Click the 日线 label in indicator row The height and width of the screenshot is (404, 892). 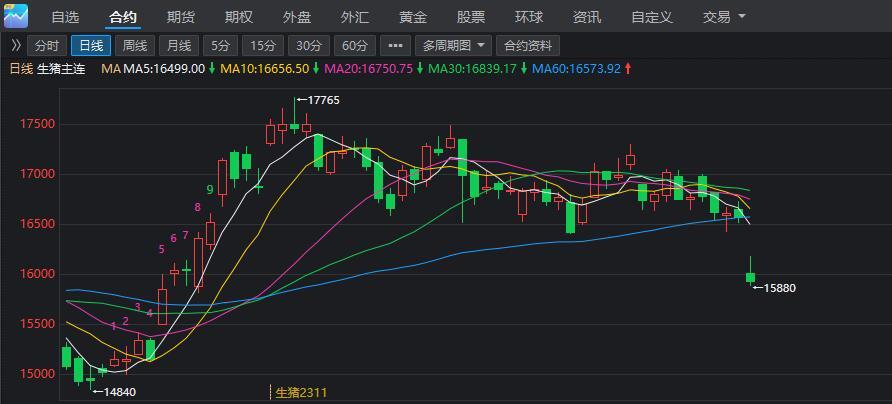click(x=22, y=69)
